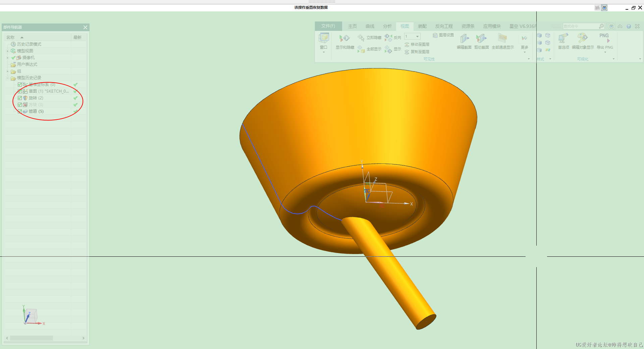Screen dimensions: 644x349
Task: Switch to the 曲线 ribbon tab
Action: (370, 26)
